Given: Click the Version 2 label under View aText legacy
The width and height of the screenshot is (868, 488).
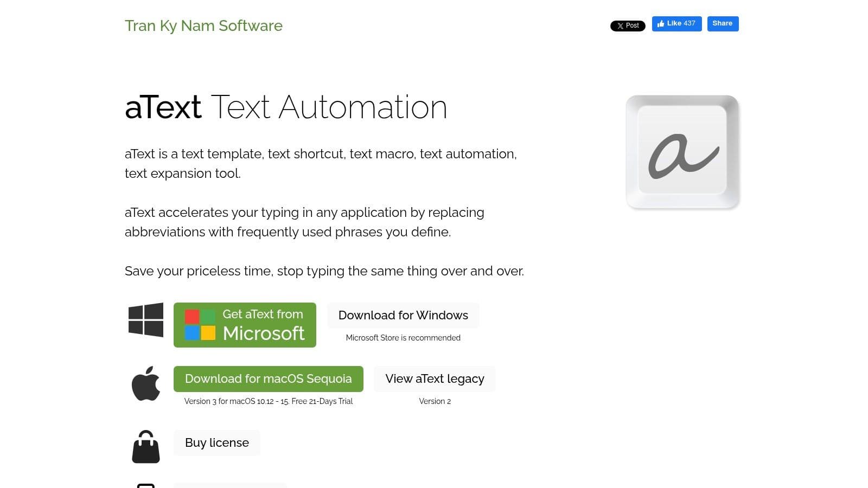Looking at the screenshot, I should (x=435, y=401).
